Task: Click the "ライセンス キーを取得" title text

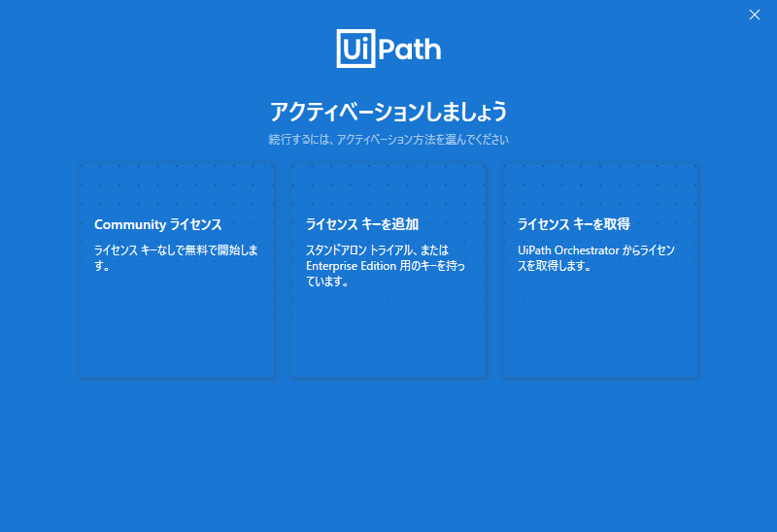Action: [574, 224]
